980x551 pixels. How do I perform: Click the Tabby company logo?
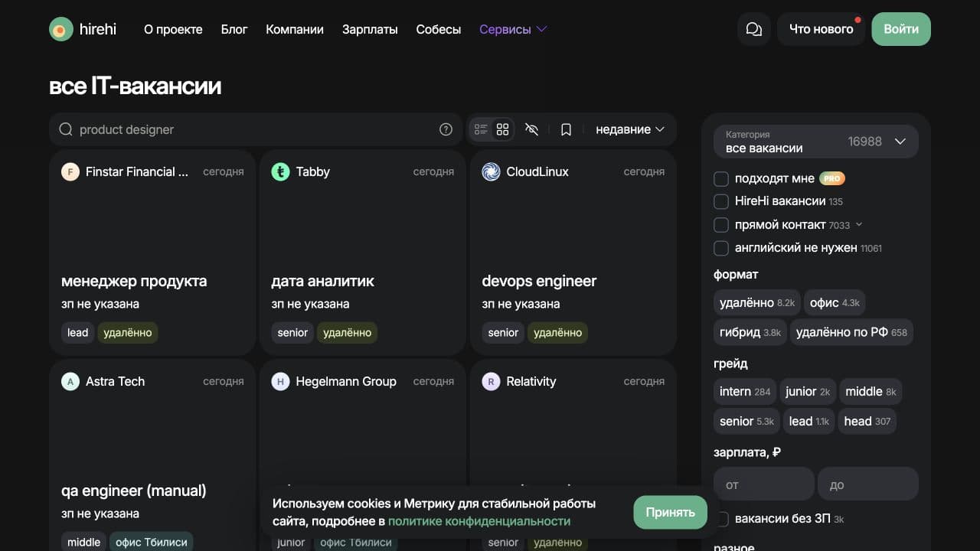pyautogui.click(x=280, y=171)
